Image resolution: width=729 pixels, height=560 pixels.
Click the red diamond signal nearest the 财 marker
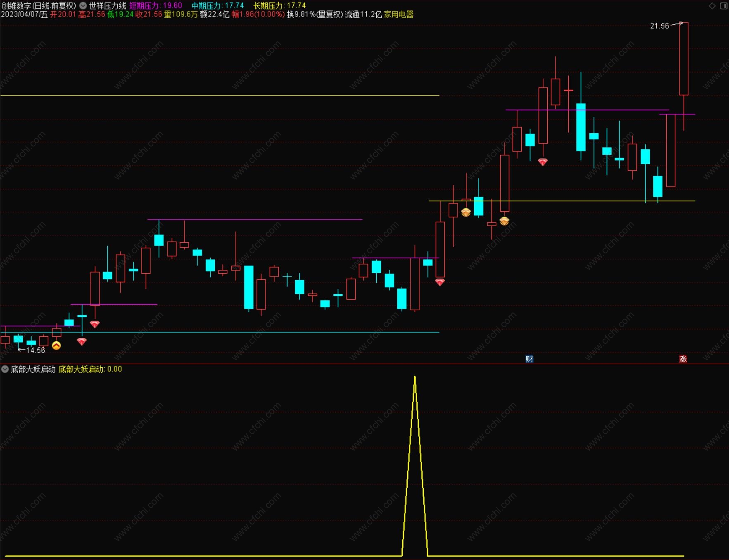(x=543, y=162)
